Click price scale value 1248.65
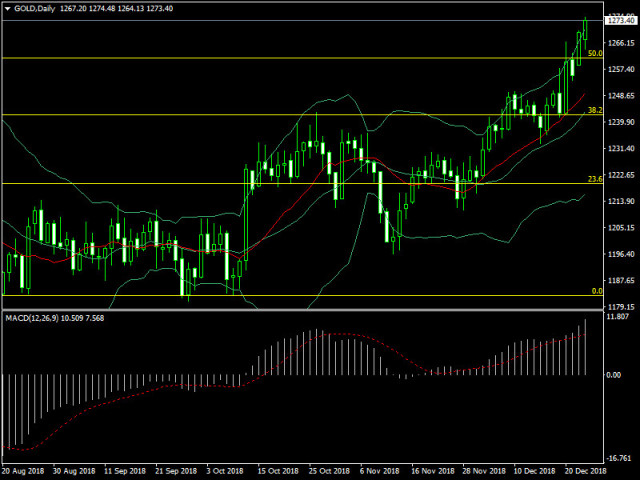This screenshot has height=480, width=640. (x=621, y=96)
